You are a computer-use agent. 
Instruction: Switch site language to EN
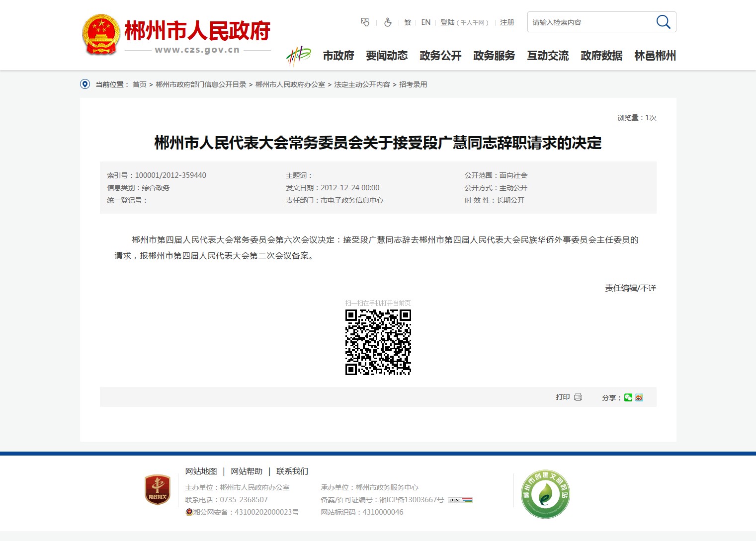[425, 22]
